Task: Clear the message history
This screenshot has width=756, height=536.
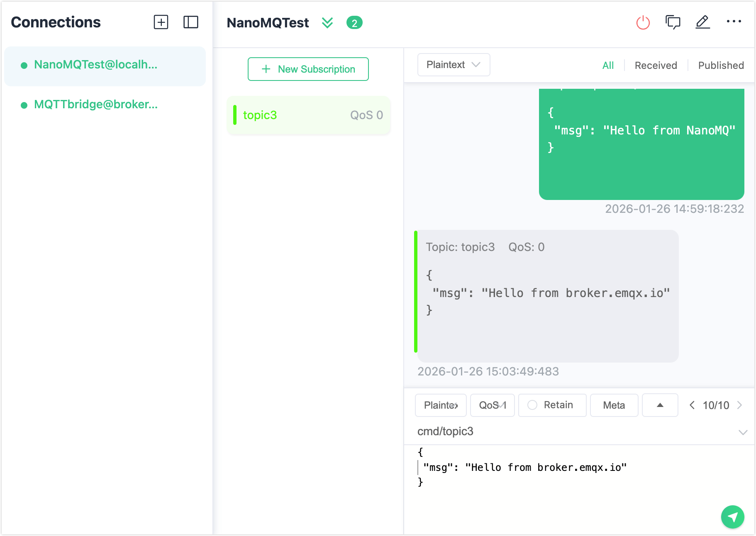Action: (673, 22)
